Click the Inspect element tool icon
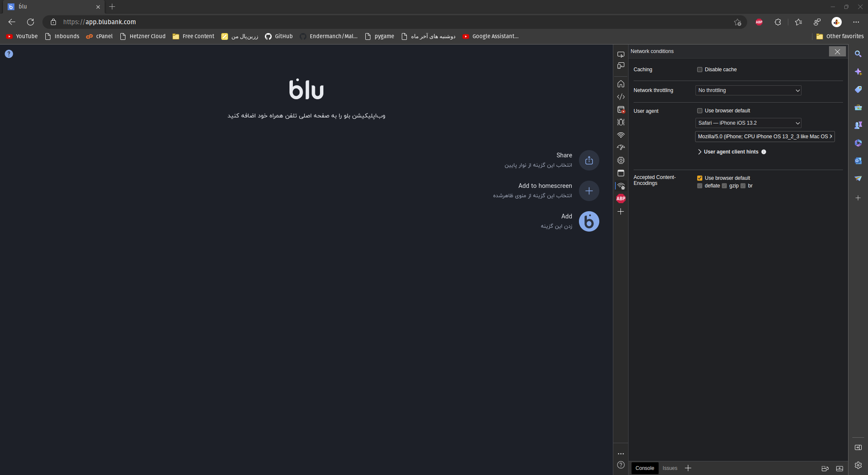Image resolution: width=868 pixels, height=475 pixels. (x=621, y=54)
